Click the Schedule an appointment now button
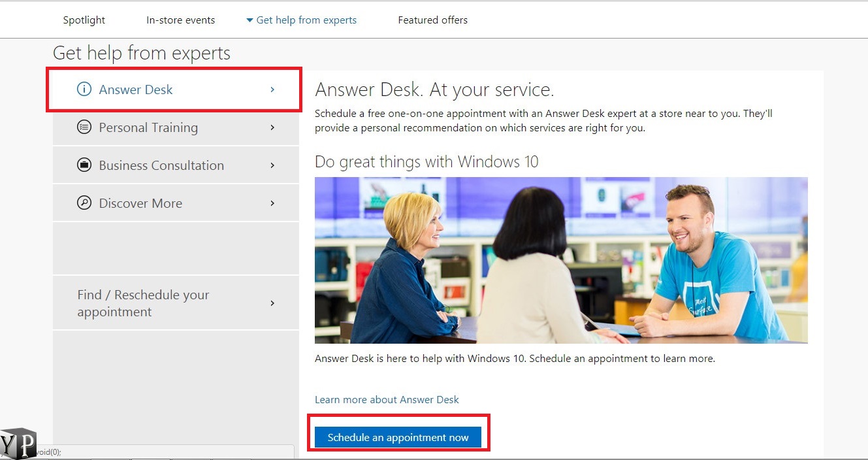 398,438
